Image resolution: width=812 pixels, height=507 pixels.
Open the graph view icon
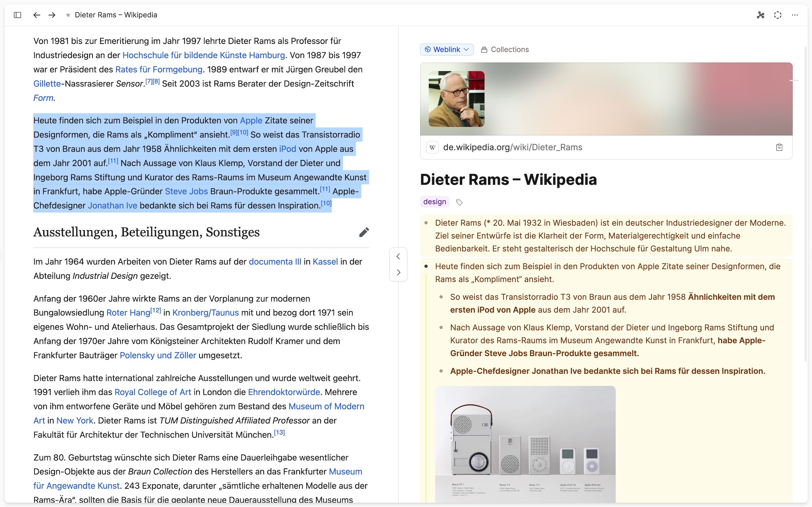(761, 15)
